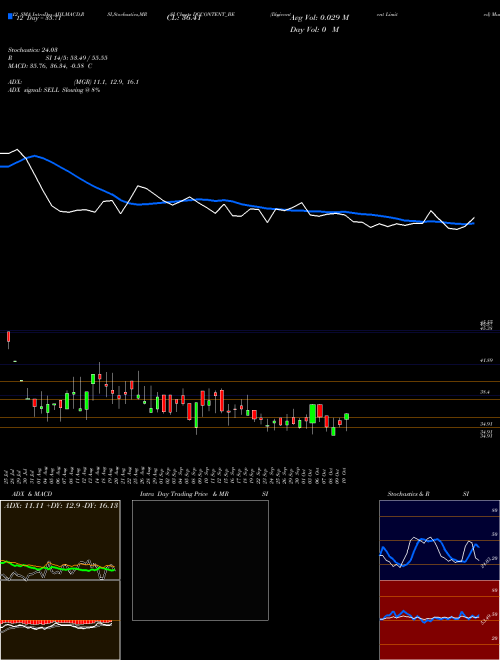Click the blue 12 Day SMA legend square
The height and width of the screenshot is (660, 500).
(x=10, y=17)
